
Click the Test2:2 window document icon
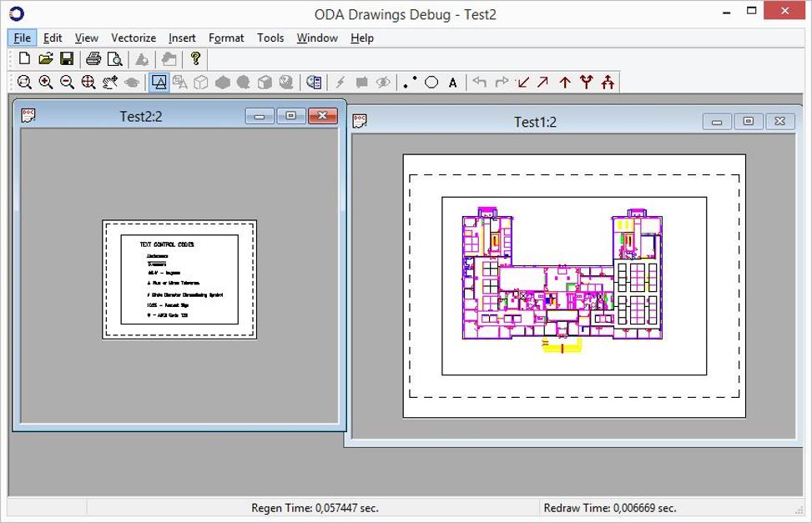click(28, 115)
